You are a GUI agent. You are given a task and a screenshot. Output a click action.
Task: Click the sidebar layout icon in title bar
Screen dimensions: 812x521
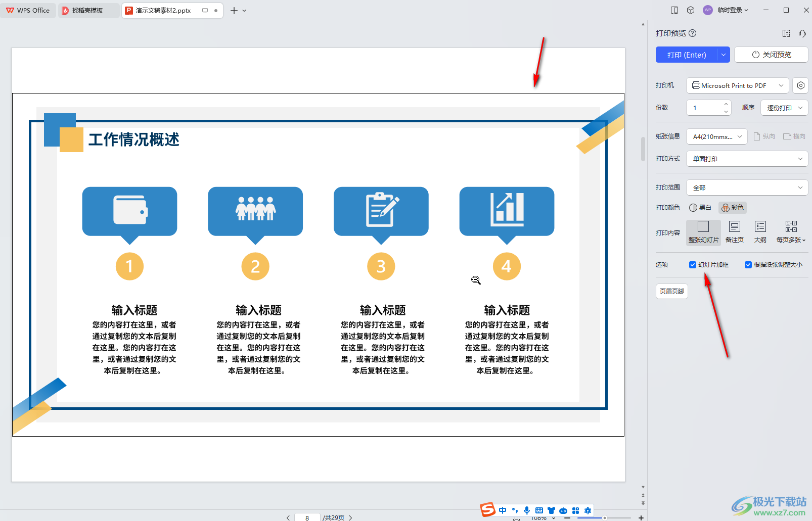point(674,10)
